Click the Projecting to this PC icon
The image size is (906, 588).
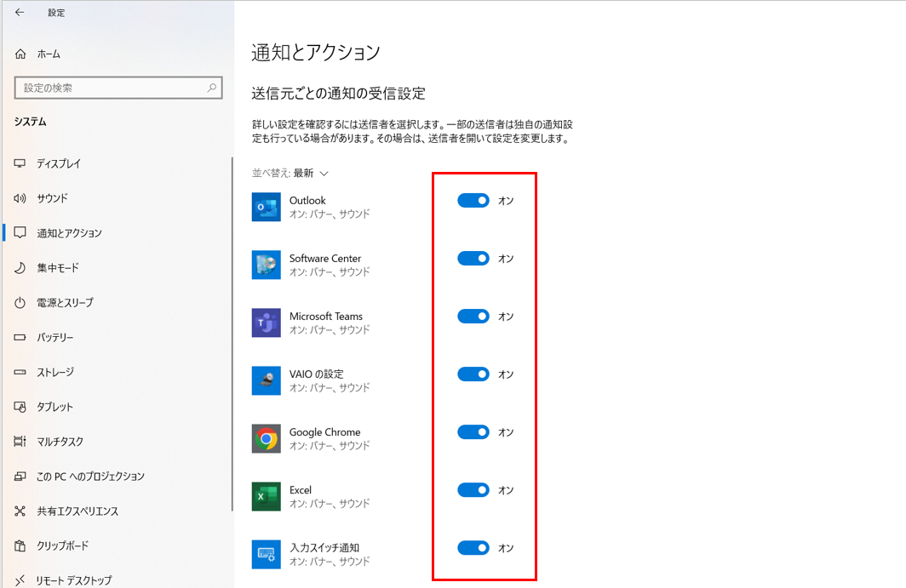[20, 476]
